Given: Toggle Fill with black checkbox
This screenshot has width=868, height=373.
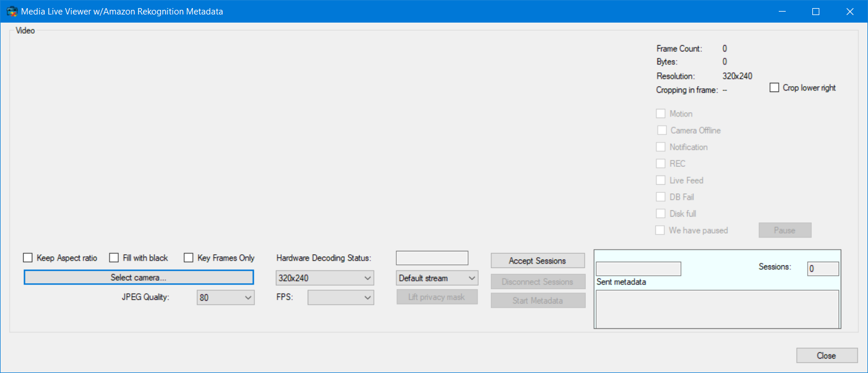Looking at the screenshot, I should [114, 258].
